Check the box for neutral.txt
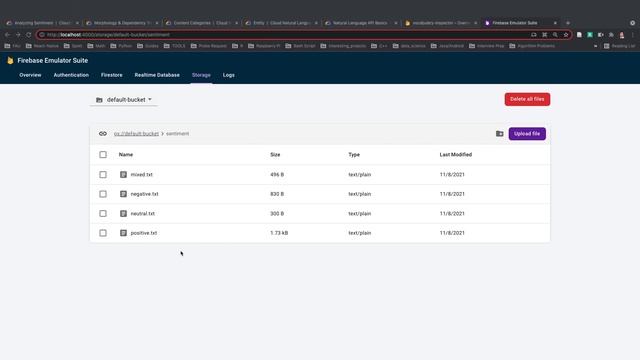The height and width of the screenshot is (360, 640). pos(103,213)
